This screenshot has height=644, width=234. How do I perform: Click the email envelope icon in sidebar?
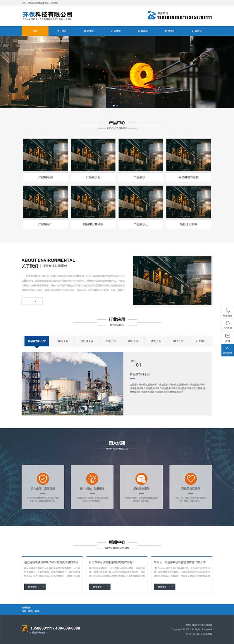[x=228, y=336]
